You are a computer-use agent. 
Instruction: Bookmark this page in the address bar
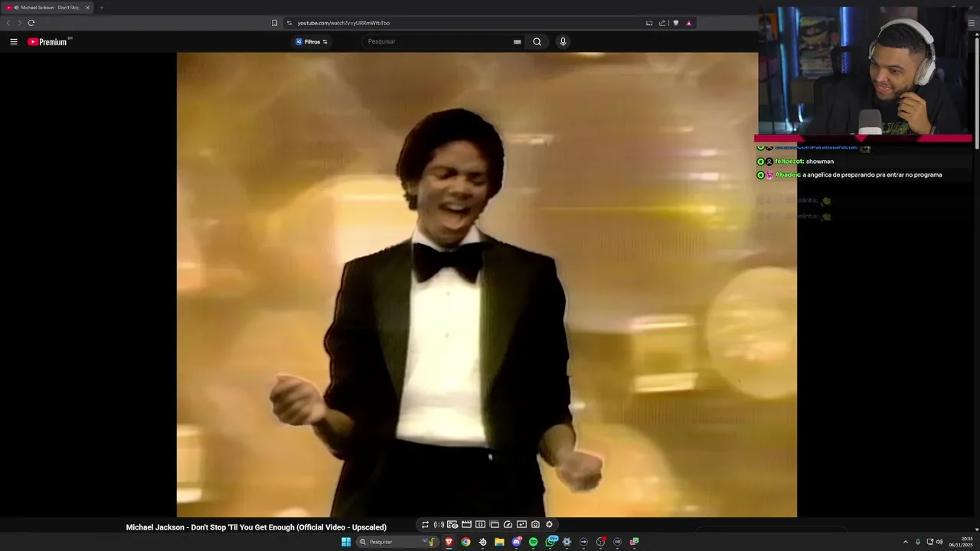click(274, 23)
